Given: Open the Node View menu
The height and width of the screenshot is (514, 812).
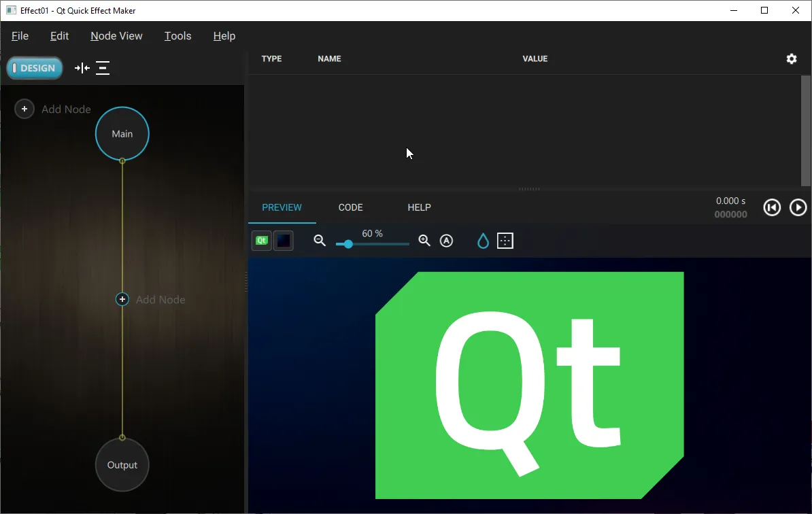Looking at the screenshot, I should click(116, 35).
